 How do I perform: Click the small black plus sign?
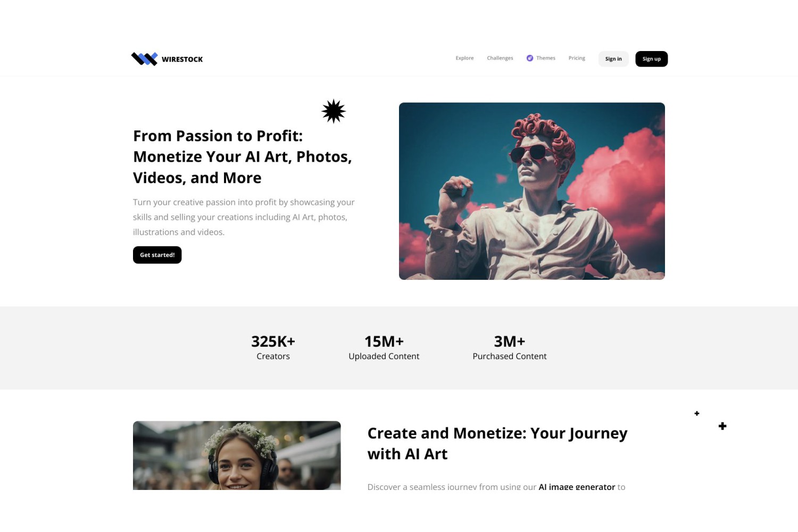(x=697, y=413)
